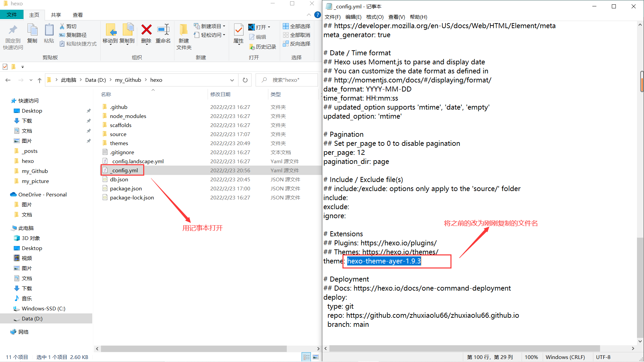Click Select none (全部取消)
Image resolution: width=644 pixels, height=362 pixels.
[x=297, y=35]
